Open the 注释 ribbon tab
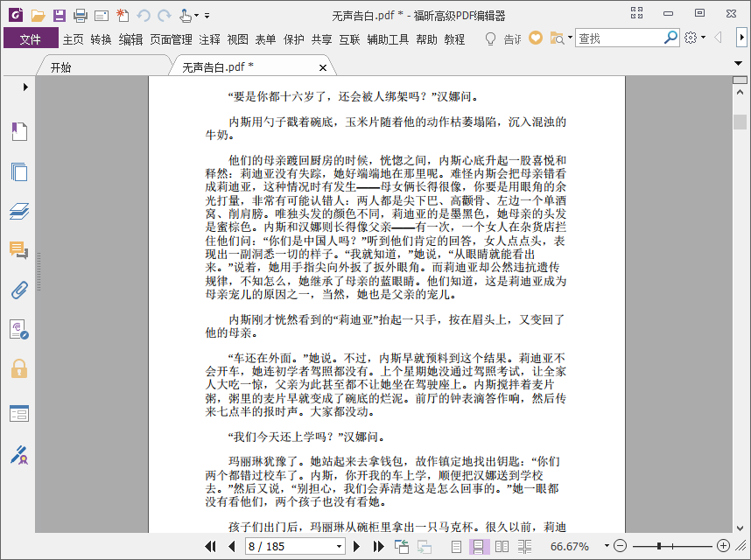 point(209,39)
